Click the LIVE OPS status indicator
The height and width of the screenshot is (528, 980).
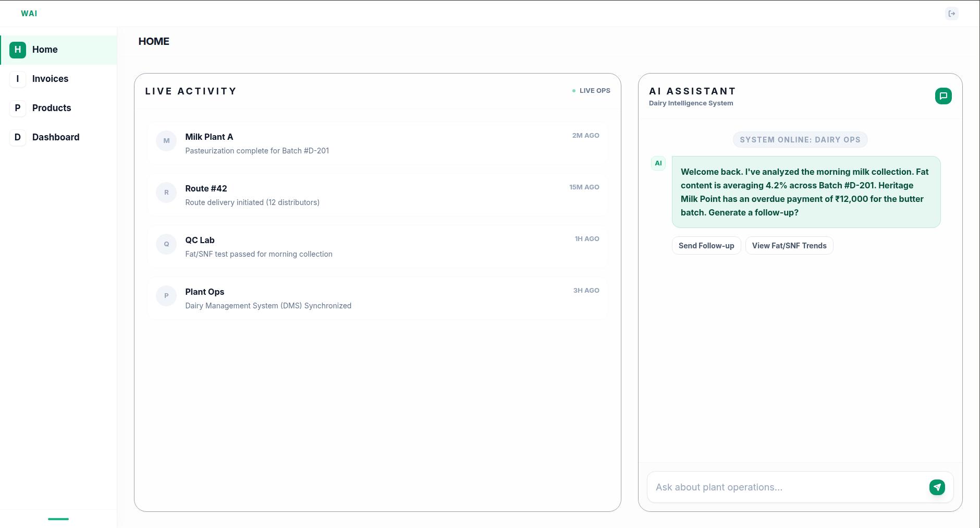[x=591, y=91]
